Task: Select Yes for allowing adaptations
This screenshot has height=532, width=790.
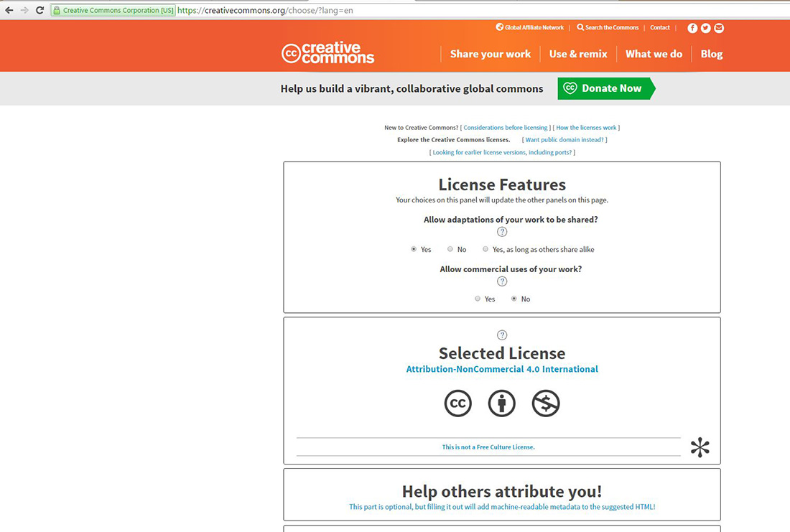Action: [414, 249]
